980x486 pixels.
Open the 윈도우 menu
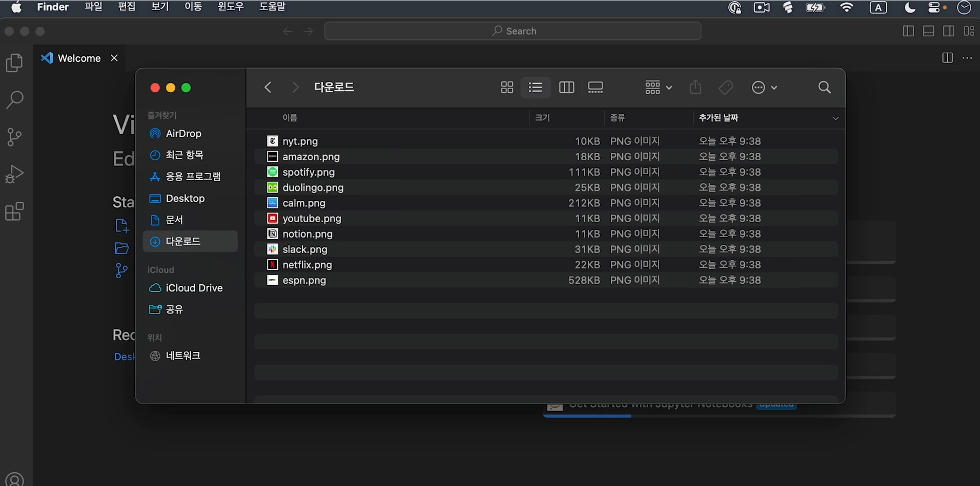coord(231,7)
